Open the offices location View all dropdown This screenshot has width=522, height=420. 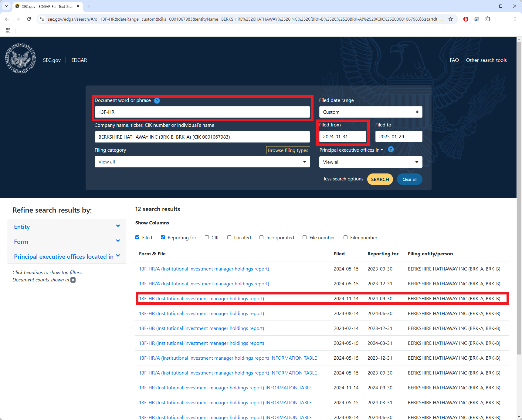click(x=371, y=162)
